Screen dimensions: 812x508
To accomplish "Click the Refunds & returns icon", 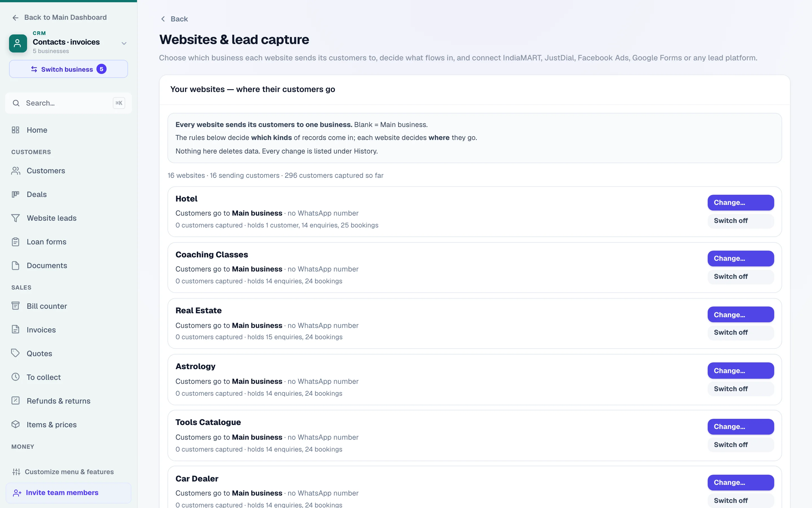I will [16, 400].
